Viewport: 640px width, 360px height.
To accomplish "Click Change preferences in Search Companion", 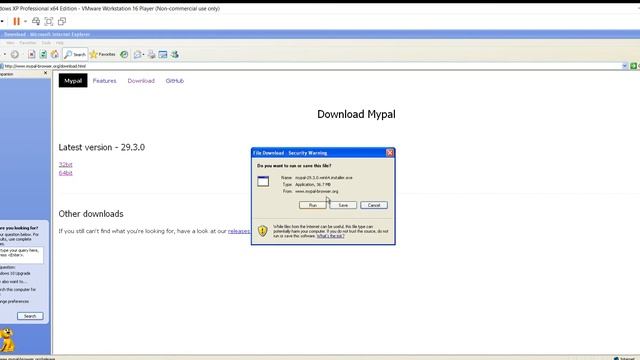I will (14, 302).
